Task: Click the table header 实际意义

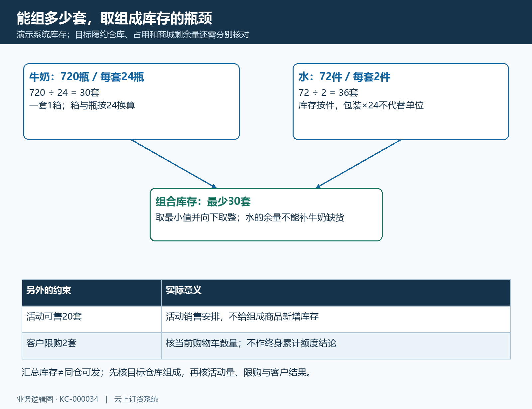Action: click(x=336, y=293)
